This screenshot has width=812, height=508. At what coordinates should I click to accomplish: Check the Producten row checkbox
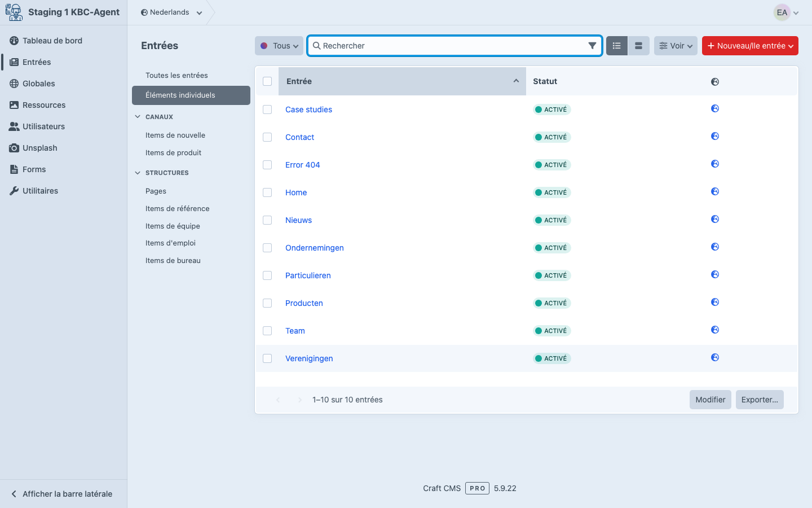click(267, 303)
